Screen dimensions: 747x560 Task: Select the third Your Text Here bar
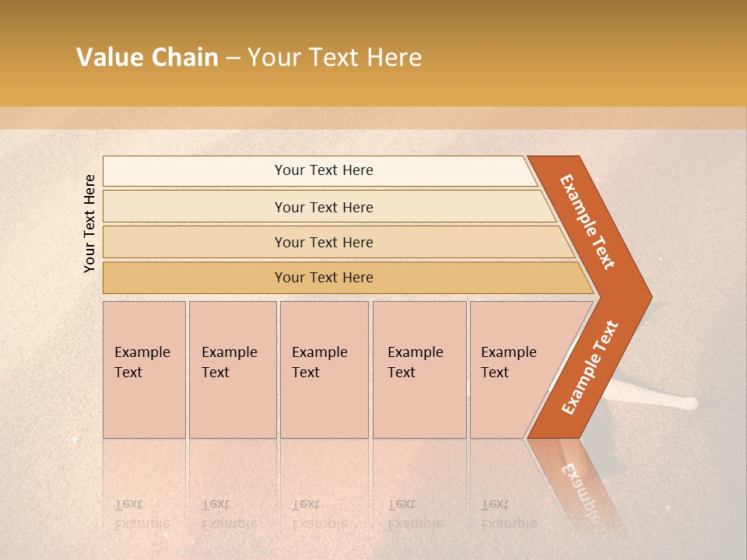[323, 242]
